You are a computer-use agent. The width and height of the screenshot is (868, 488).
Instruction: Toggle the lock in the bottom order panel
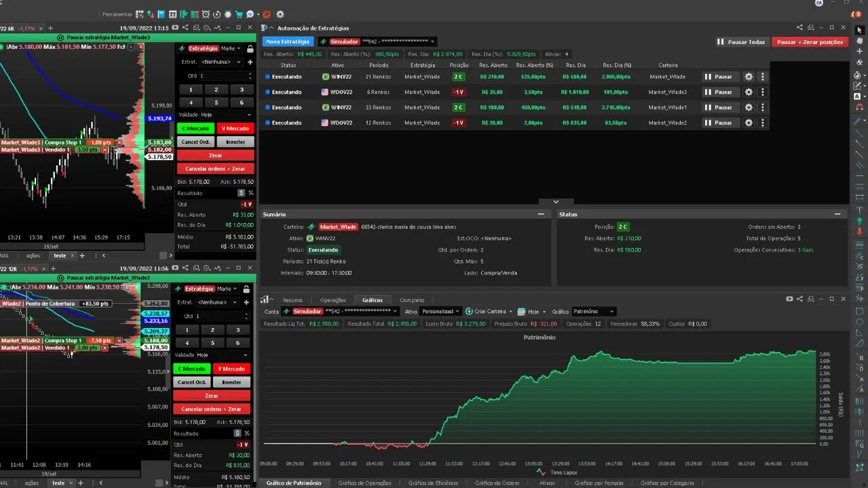point(246,289)
